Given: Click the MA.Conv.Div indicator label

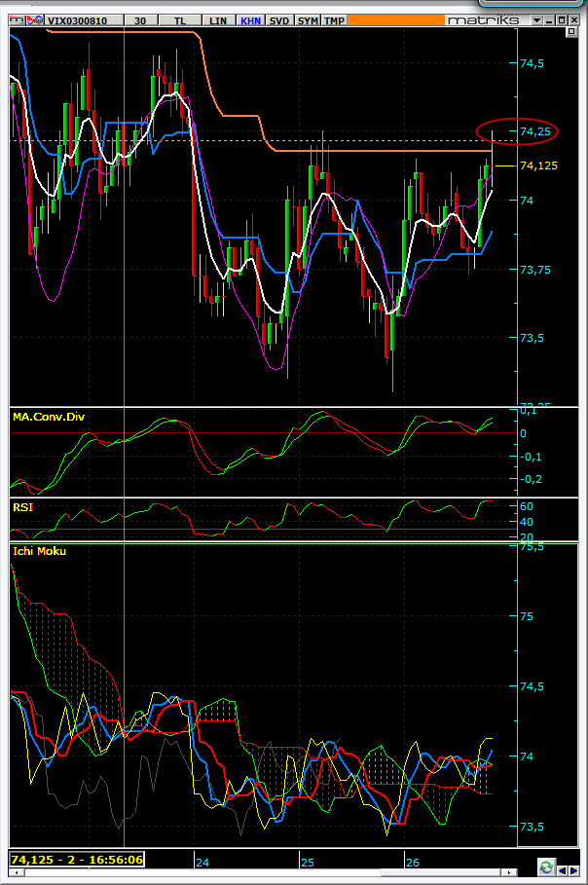Looking at the screenshot, I should click(47, 416).
